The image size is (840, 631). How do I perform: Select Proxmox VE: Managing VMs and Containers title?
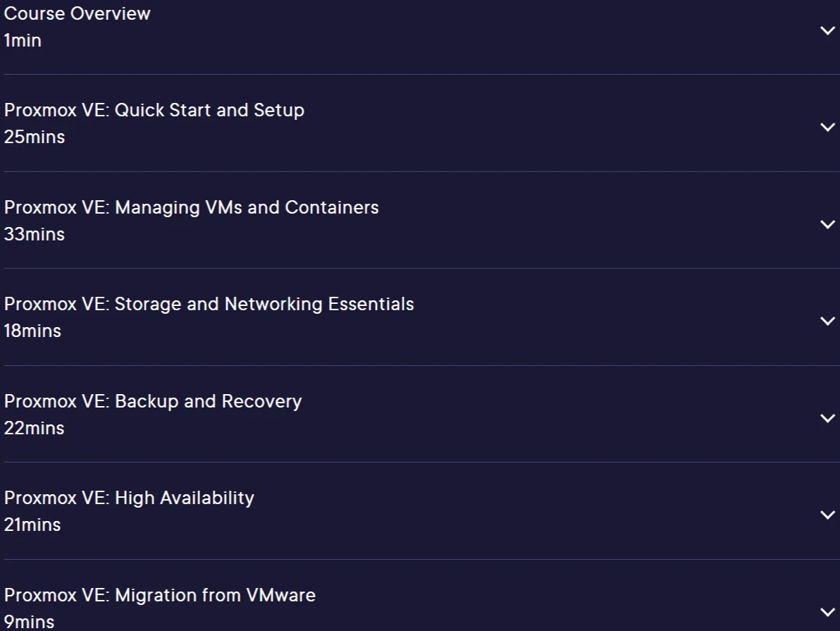pos(191,207)
